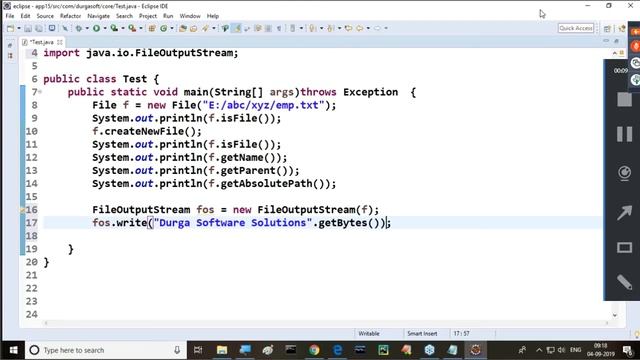Click the New Java Class icon

coord(164,28)
